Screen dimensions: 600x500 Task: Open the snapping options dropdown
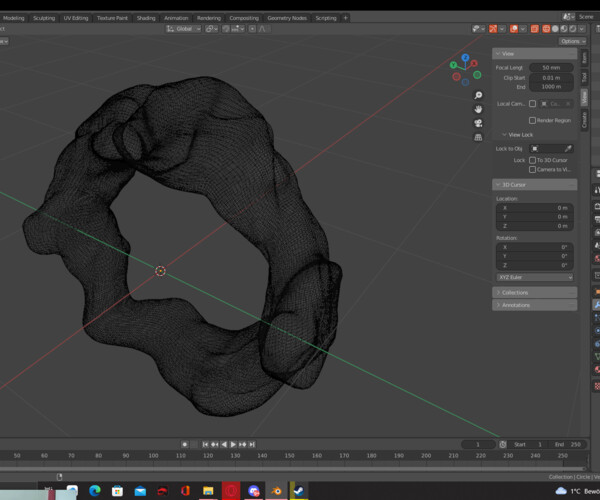tap(238, 29)
